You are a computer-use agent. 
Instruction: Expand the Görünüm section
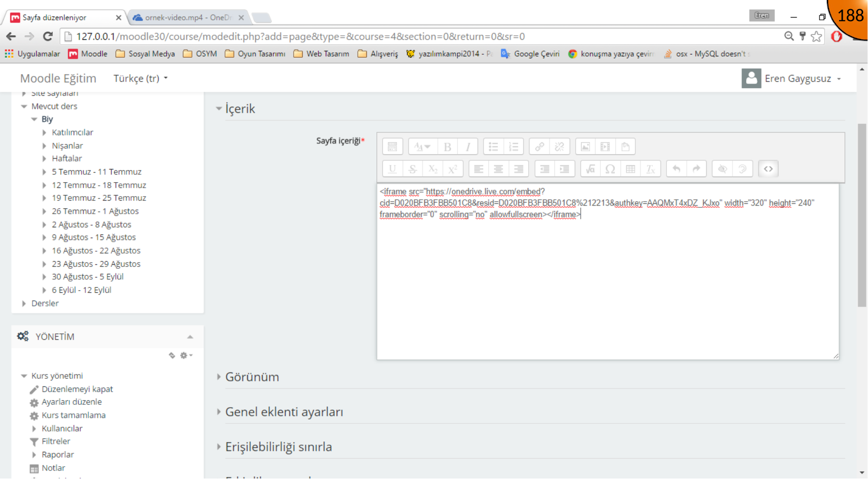coord(247,377)
